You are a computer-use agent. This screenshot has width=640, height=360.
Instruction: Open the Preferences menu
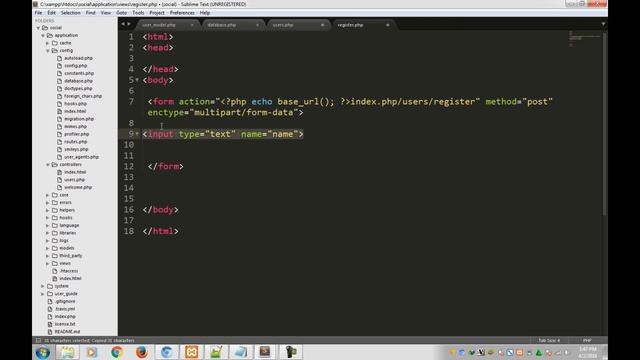tap(182, 13)
